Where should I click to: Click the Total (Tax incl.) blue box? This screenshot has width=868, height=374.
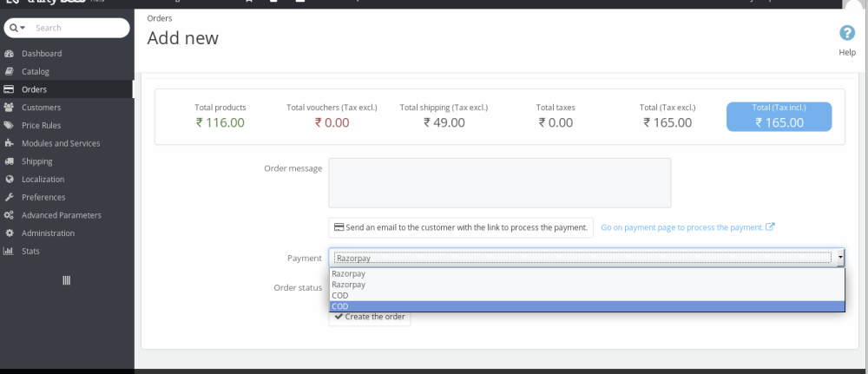click(779, 117)
